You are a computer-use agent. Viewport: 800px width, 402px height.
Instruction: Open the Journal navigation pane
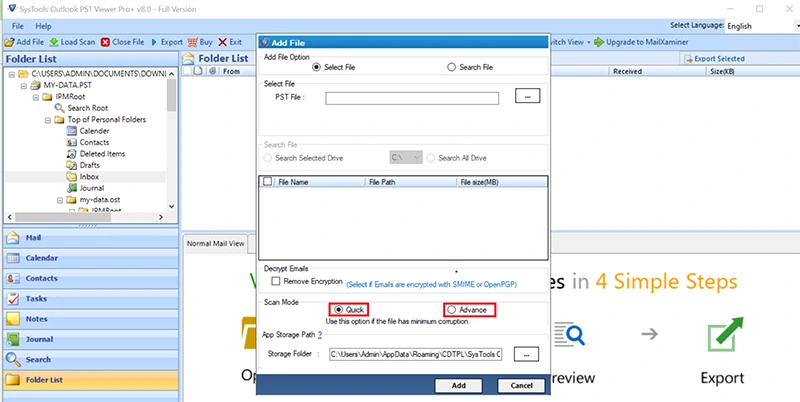pos(91,339)
